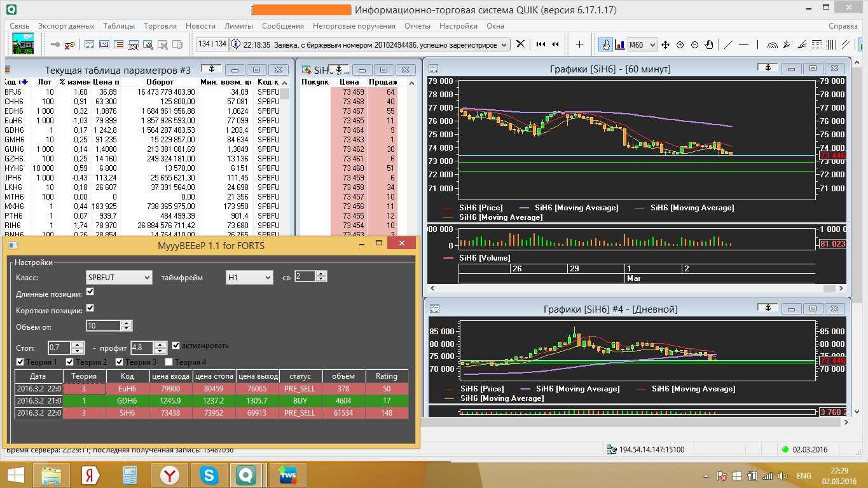
Task: Click the anchor icon on SiH6 60-minute chart
Action: (767, 69)
